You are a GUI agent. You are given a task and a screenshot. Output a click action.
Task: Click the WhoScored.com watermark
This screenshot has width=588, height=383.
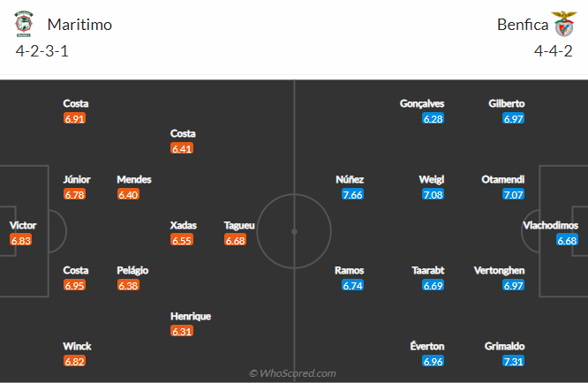coord(292,373)
